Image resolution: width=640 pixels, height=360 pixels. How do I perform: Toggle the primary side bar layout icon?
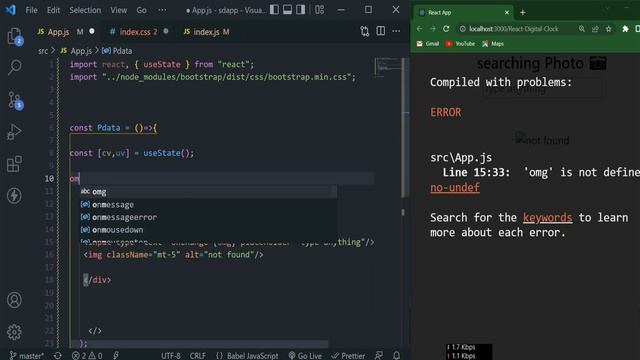point(274,10)
